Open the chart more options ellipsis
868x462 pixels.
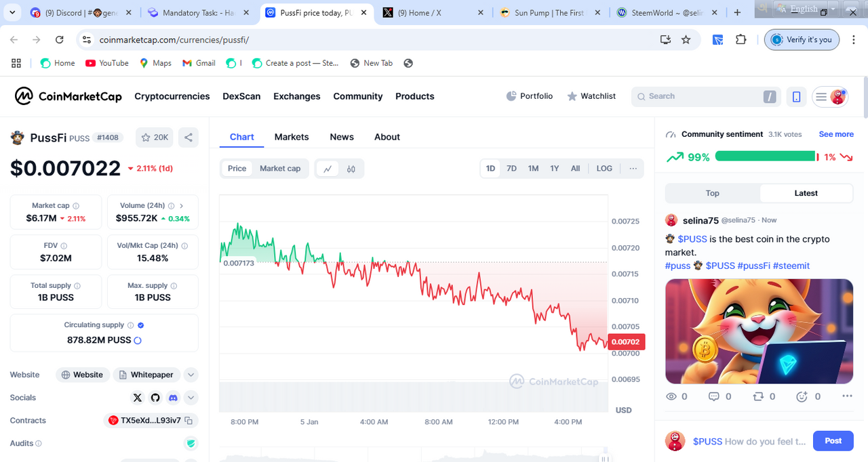(633, 169)
